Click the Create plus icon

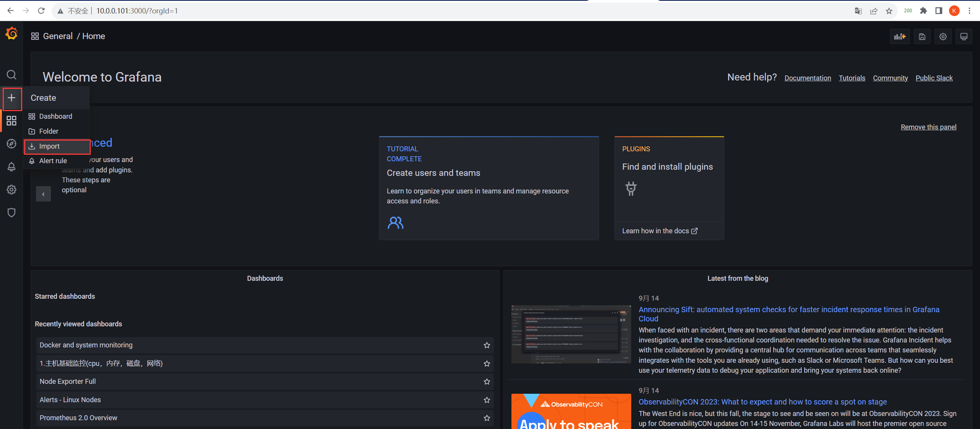coord(11,98)
